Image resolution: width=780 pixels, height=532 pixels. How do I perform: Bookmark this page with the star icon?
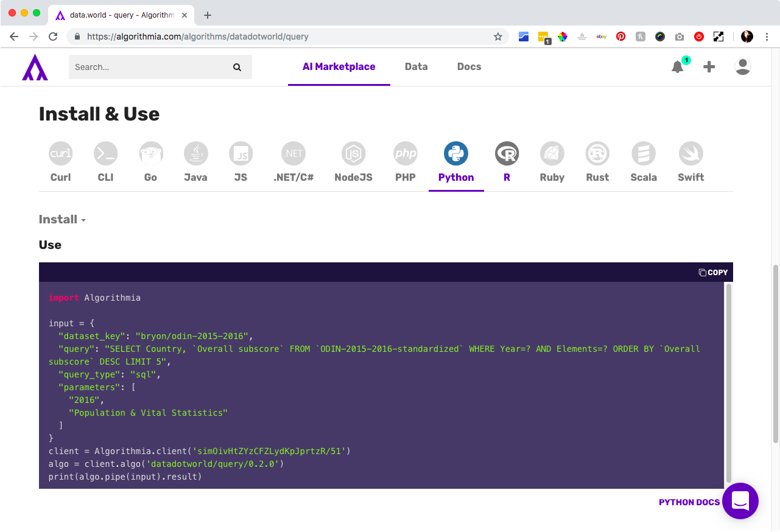[x=498, y=37]
